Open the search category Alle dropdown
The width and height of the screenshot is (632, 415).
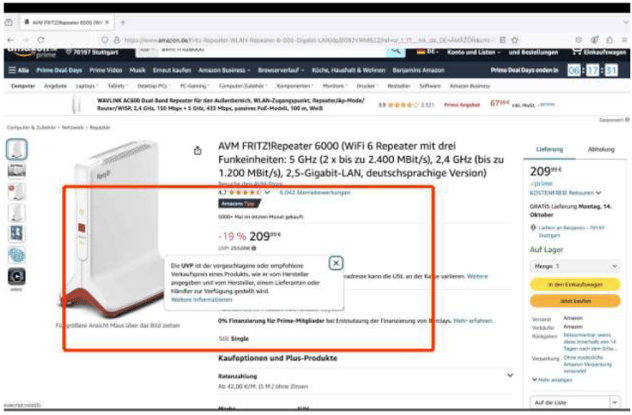[x=147, y=50]
